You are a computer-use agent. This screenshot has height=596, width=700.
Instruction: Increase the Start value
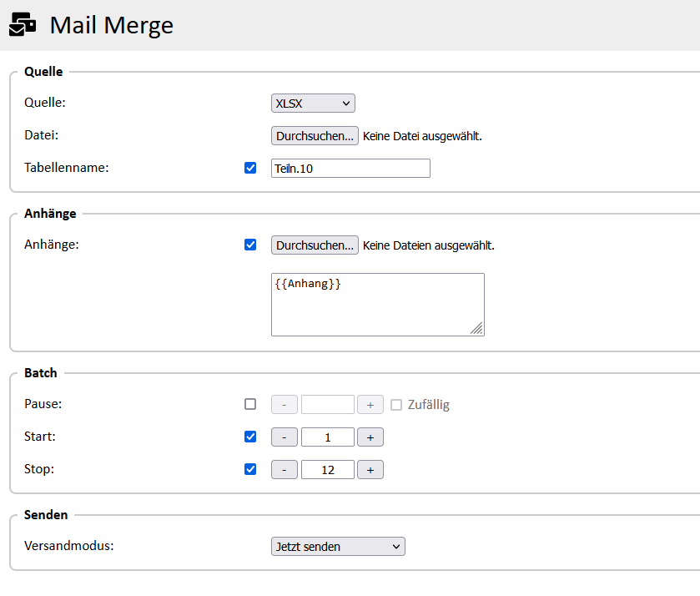click(x=370, y=437)
